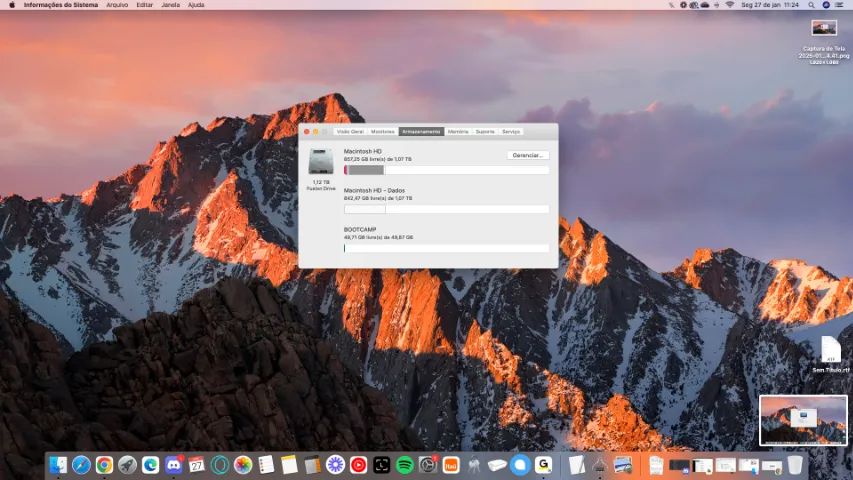Open the Arquivo menu
This screenshot has width=853, height=480.
point(117,5)
